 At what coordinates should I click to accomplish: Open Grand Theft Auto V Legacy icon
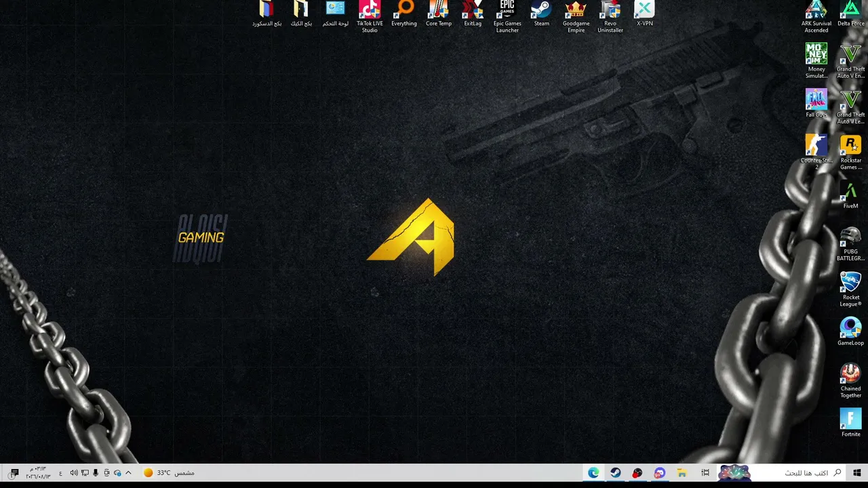(x=850, y=106)
